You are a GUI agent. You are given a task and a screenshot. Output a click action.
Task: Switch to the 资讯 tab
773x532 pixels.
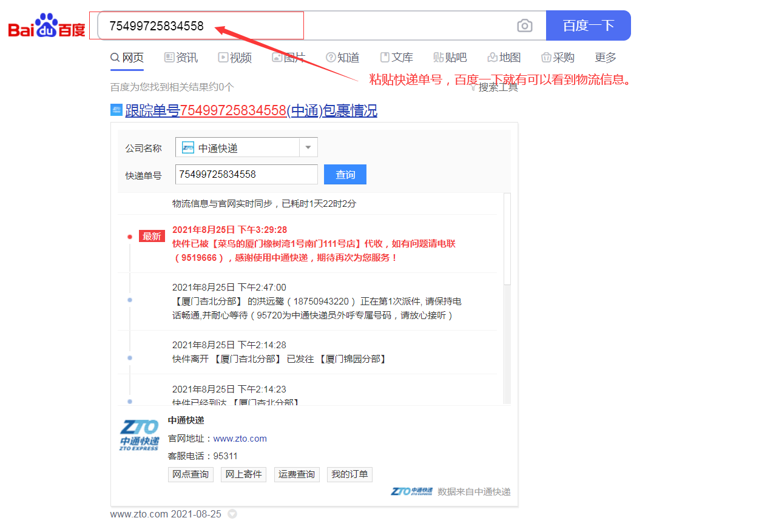[181, 58]
